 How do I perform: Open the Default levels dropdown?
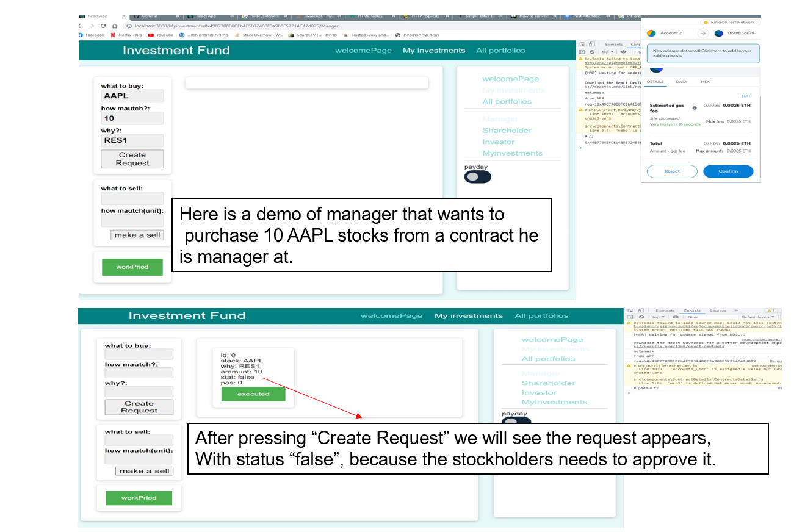tap(759, 317)
